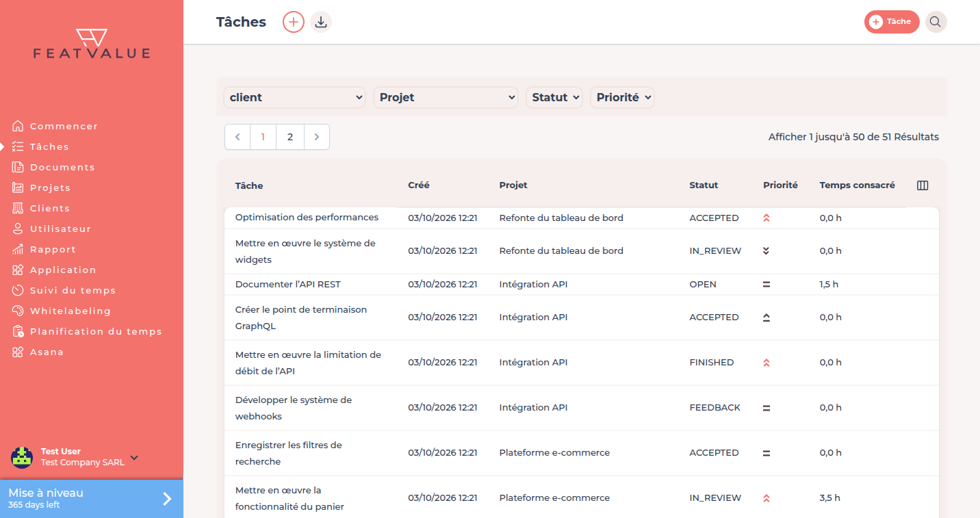980x518 pixels.
Task: Click the Créé column header
Action: [x=419, y=185]
